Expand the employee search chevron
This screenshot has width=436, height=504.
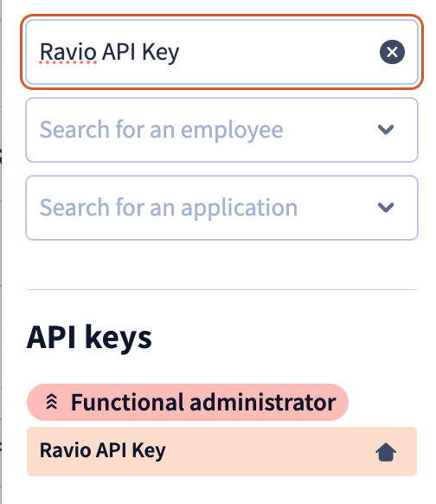tap(386, 130)
